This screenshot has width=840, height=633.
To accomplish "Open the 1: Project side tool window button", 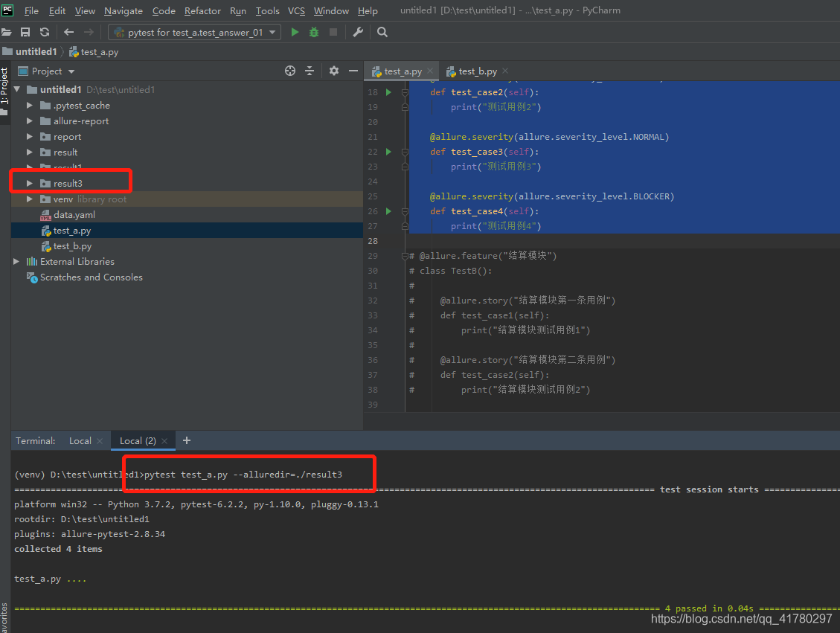I will [4, 92].
